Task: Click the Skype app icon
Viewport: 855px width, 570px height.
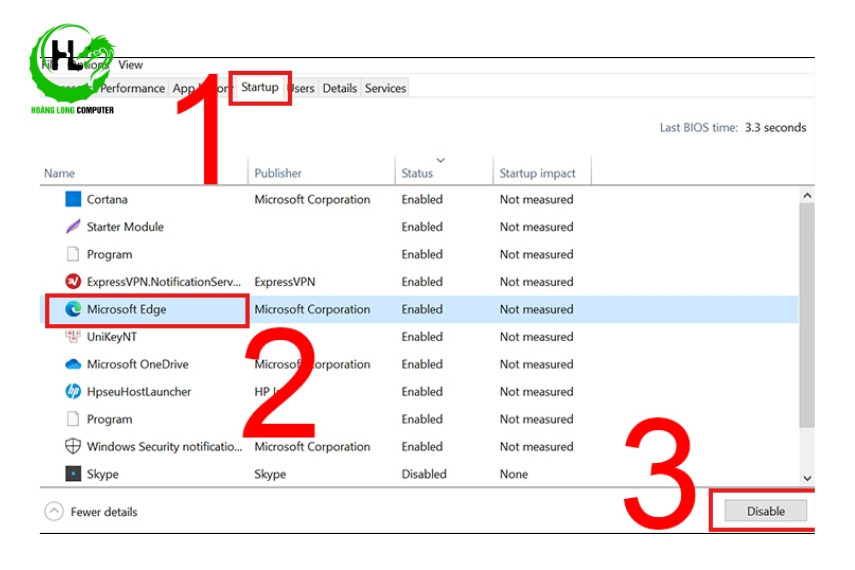Action: coord(73,473)
